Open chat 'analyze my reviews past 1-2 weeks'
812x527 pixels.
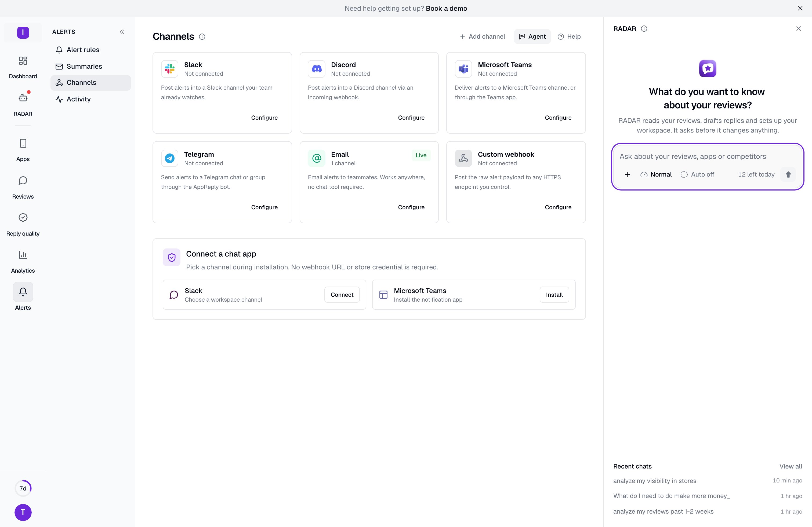pyautogui.click(x=708, y=511)
